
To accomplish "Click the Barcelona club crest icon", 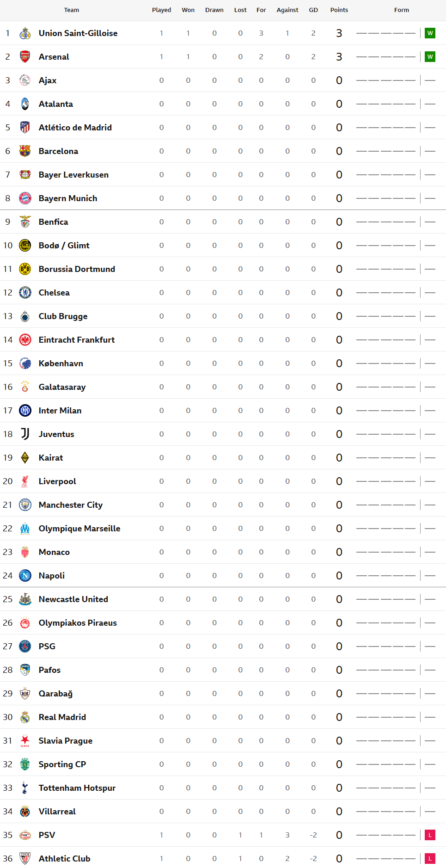I will pyautogui.click(x=25, y=151).
